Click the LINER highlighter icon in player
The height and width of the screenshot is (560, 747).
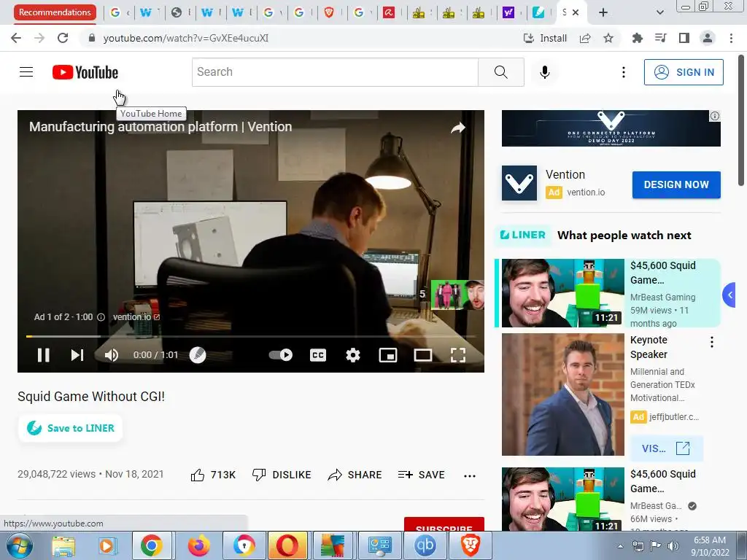click(x=198, y=355)
